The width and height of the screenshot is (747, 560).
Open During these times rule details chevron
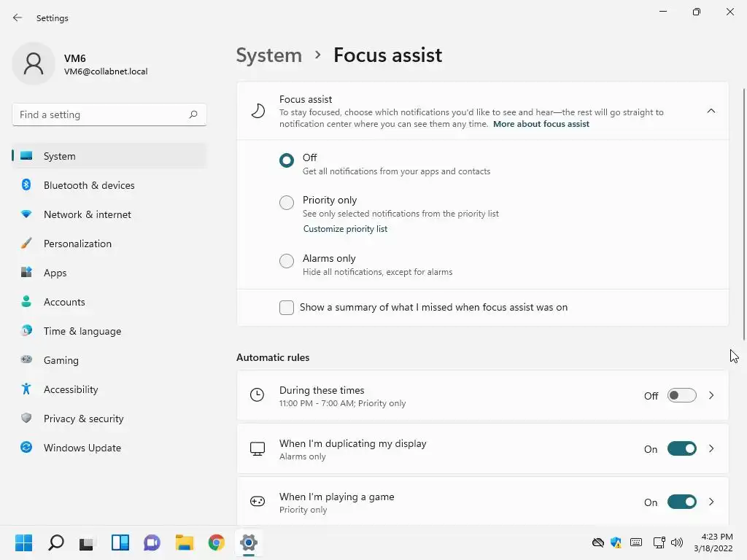(711, 395)
